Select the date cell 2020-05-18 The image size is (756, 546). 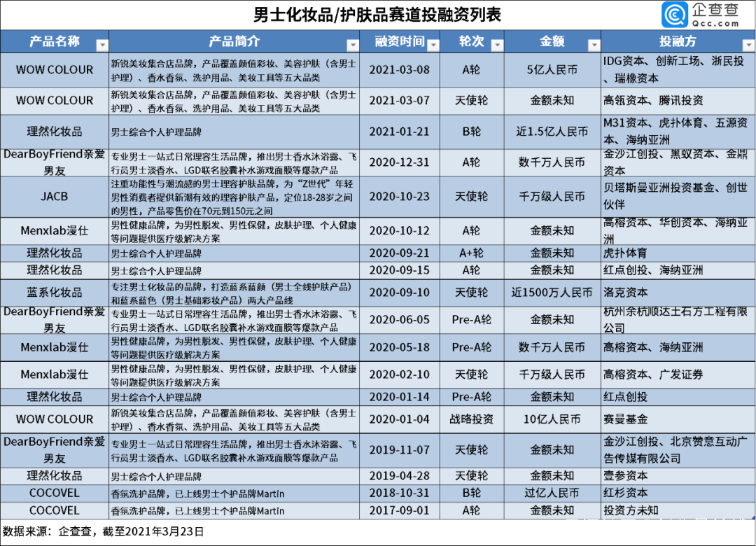pyautogui.click(x=400, y=348)
